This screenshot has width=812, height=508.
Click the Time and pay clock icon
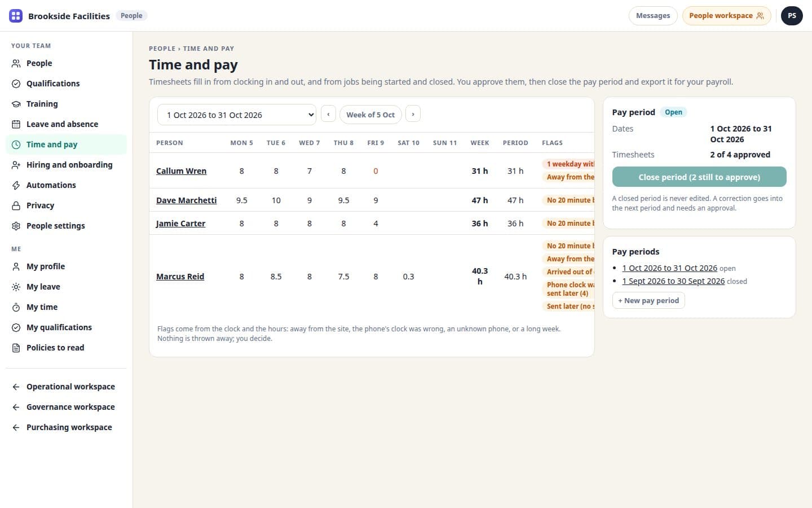[16, 144]
